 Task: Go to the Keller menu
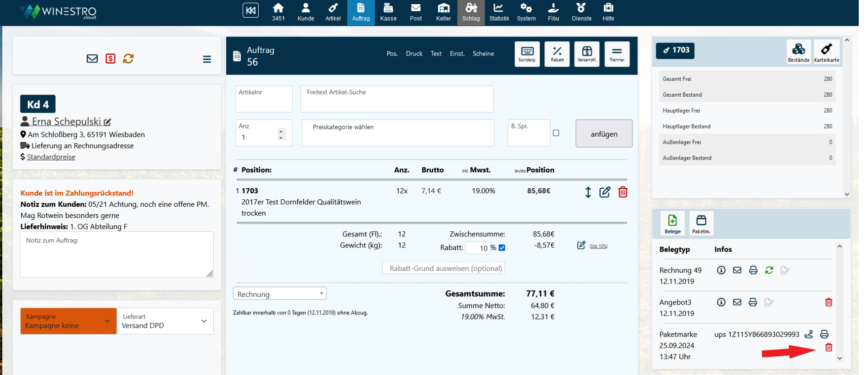pos(443,13)
